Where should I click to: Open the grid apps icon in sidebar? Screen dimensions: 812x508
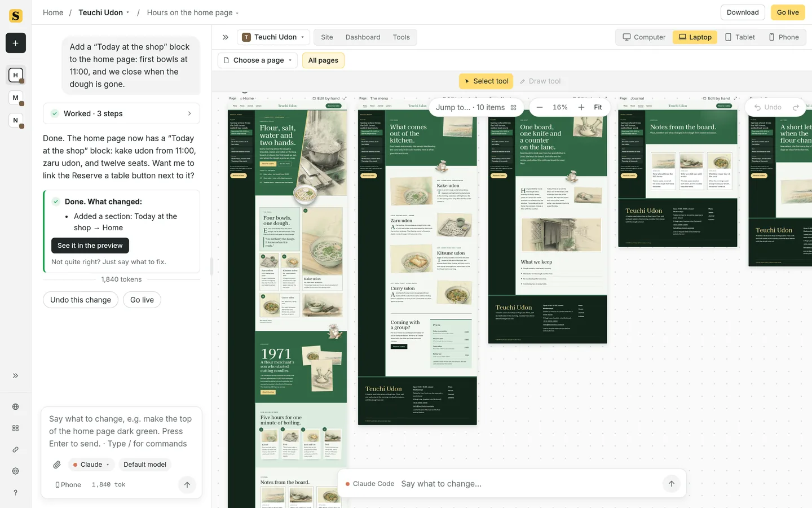coord(16,428)
